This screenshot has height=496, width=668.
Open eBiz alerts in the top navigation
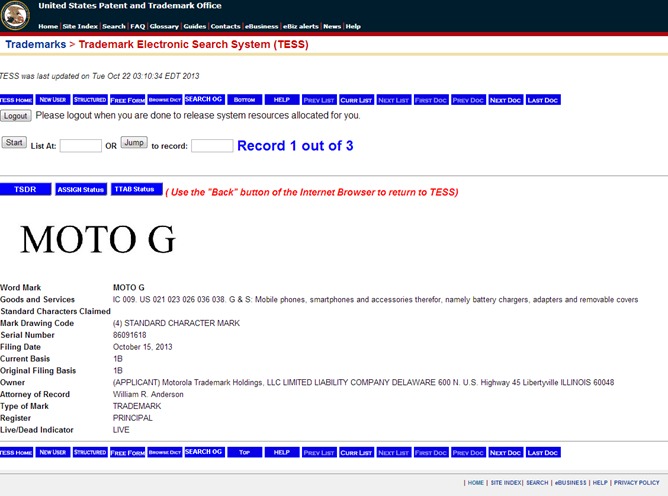(x=301, y=26)
